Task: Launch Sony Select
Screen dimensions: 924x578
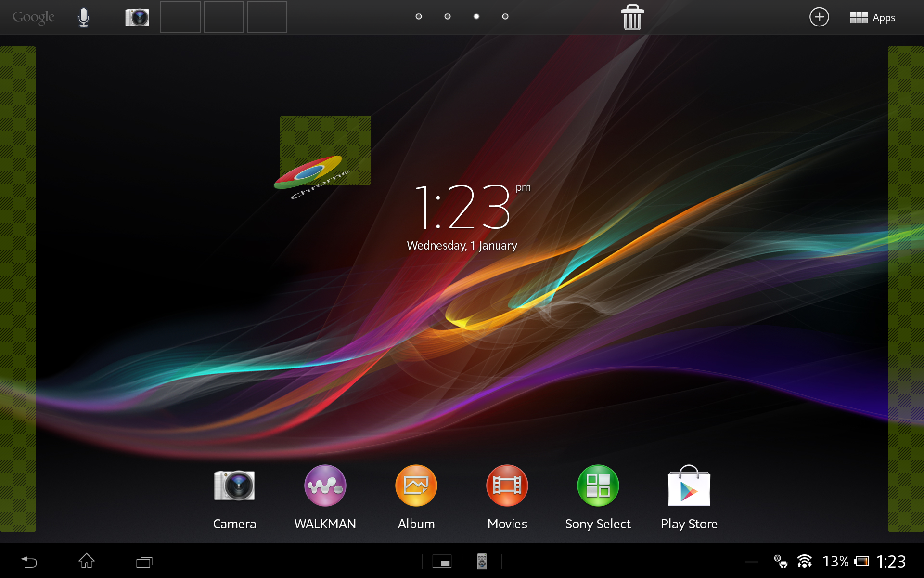Action: [x=598, y=498]
